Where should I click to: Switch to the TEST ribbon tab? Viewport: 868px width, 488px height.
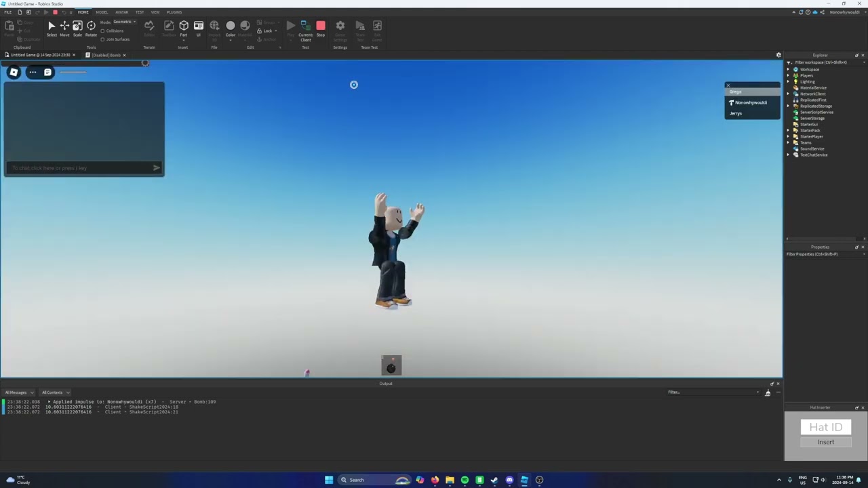[139, 12]
